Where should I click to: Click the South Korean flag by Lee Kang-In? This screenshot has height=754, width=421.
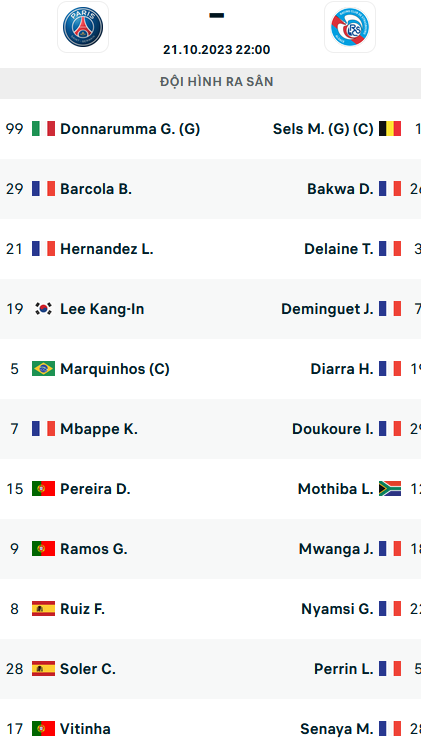point(43,309)
